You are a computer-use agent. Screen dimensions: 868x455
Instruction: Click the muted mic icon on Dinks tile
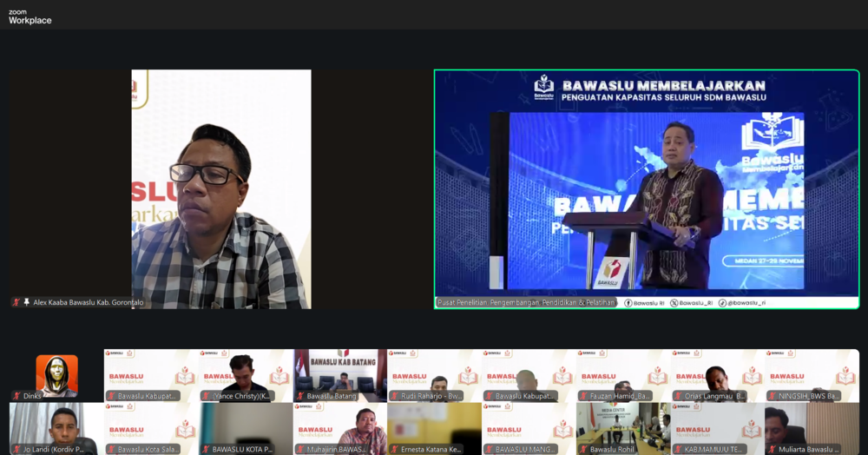[16, 396]
